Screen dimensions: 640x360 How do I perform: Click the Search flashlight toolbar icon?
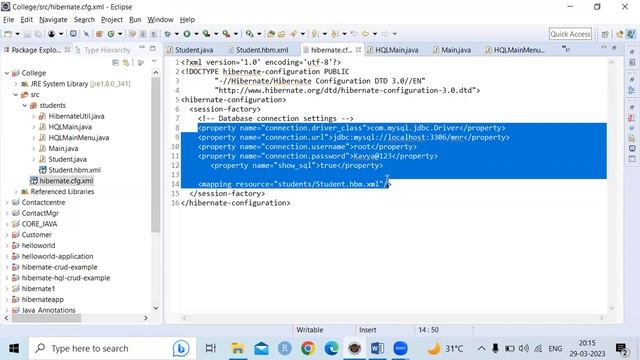pos(293,34)
